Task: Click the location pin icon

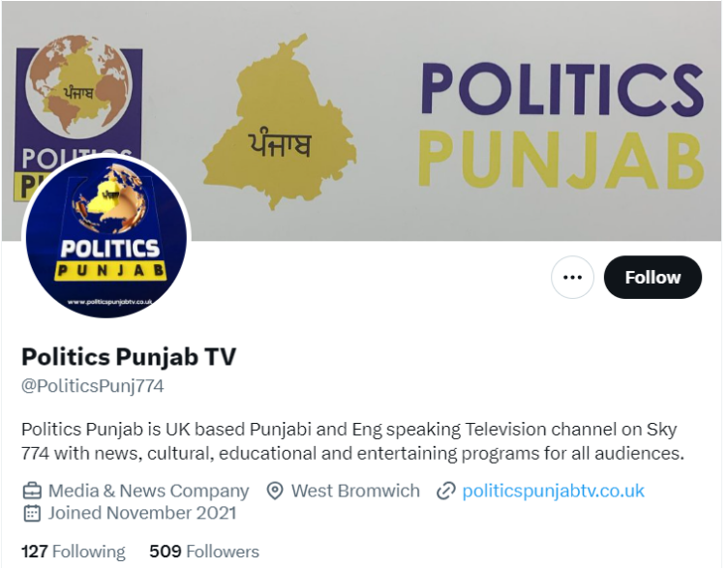Action: (275, 491)
